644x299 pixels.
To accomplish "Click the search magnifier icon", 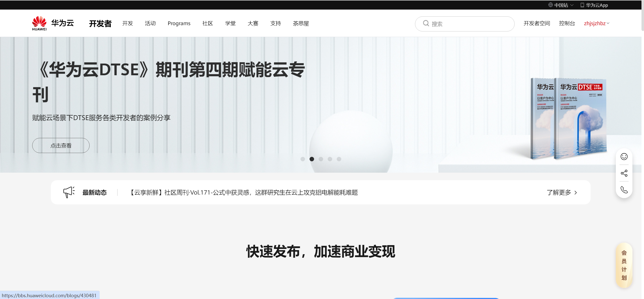I will [x=426, y=23].
